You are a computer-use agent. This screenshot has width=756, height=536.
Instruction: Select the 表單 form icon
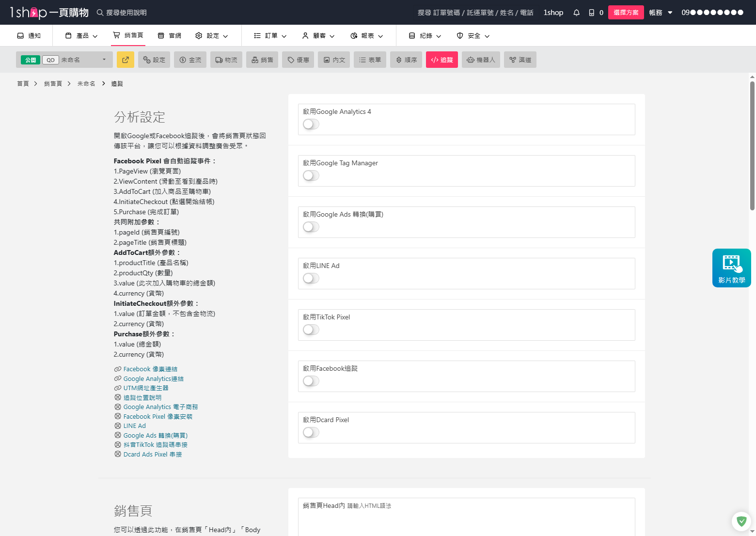click(x=370, y=60)
